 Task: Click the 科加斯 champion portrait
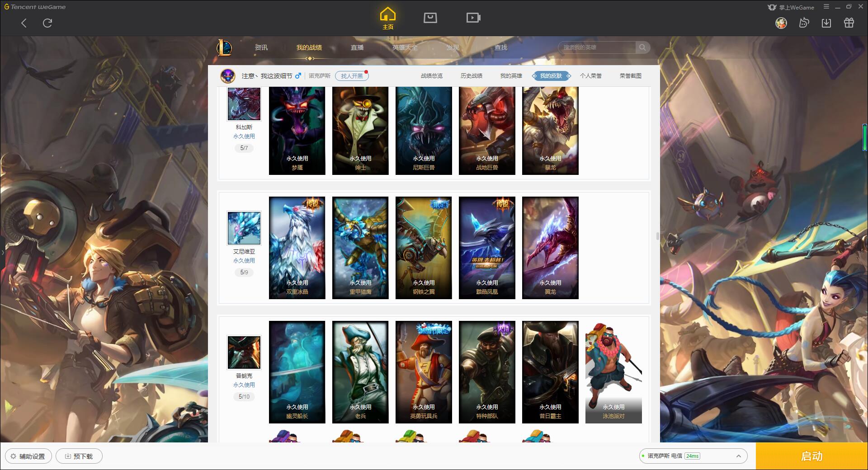click(x=244, y=103)
